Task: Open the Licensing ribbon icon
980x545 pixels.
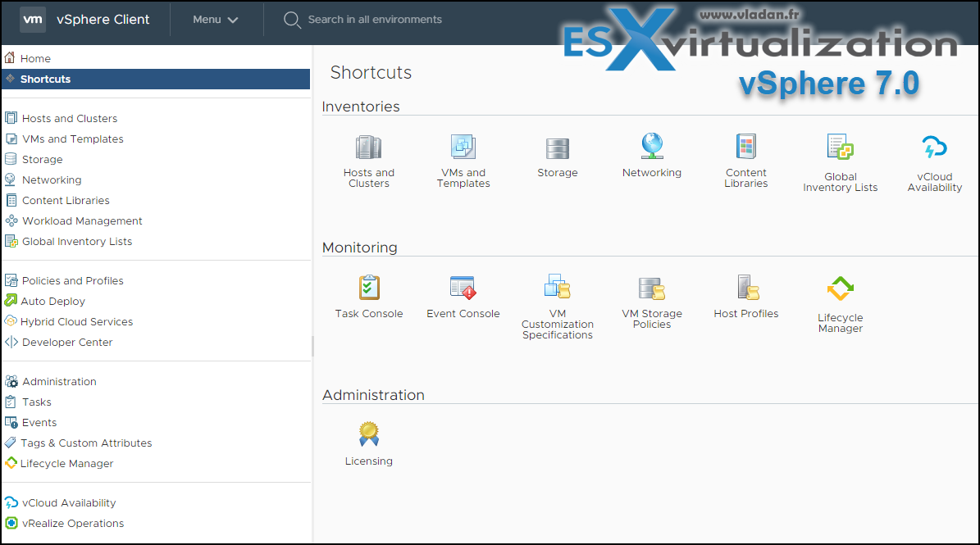Action: tap(369, 434)
